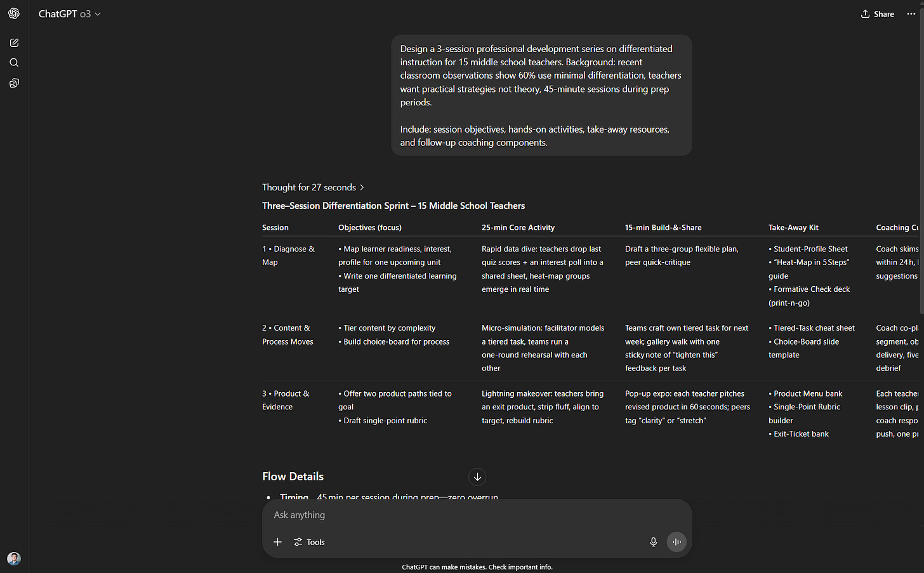The width and height of the screenshot is (924, 573).
Task: Open the Tools menu in composer
Action: 309,542
